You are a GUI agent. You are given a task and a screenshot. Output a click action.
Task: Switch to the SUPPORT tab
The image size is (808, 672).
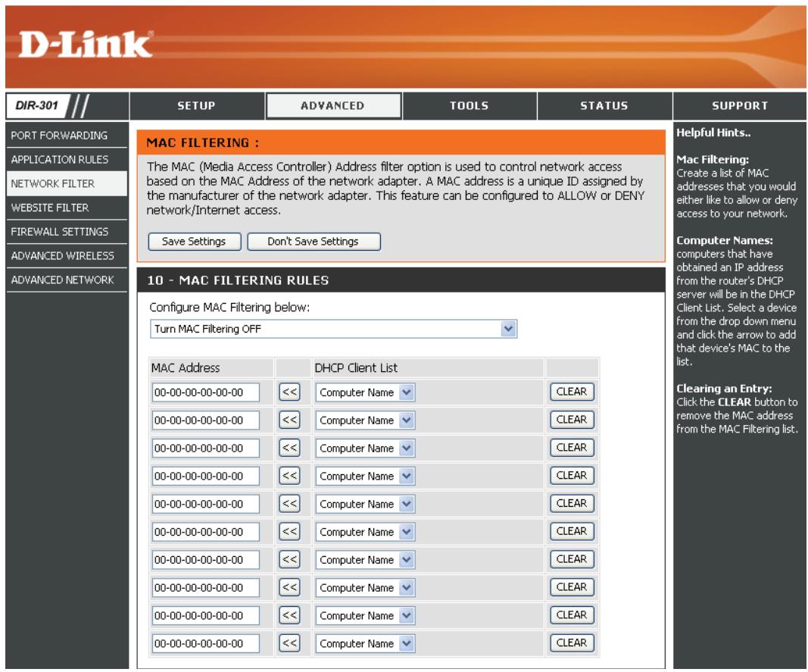pyautogui.click(x=739, y=106)
